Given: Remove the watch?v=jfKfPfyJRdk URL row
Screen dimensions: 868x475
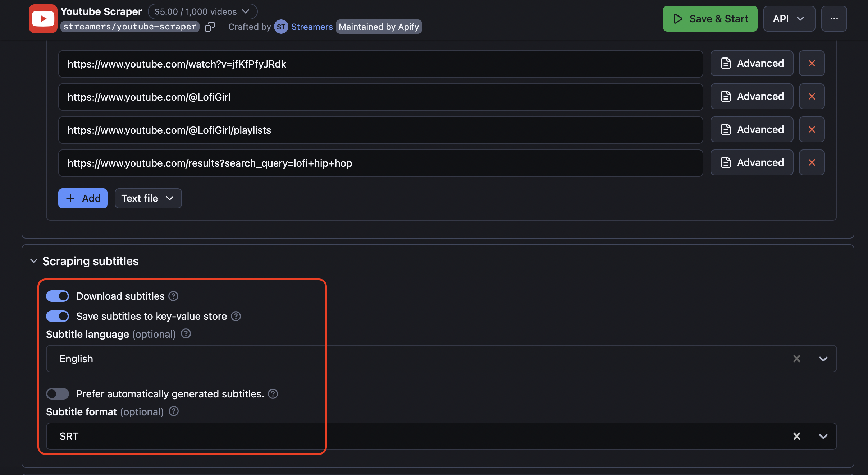Looking at the screenshot, I should [812, 63].
